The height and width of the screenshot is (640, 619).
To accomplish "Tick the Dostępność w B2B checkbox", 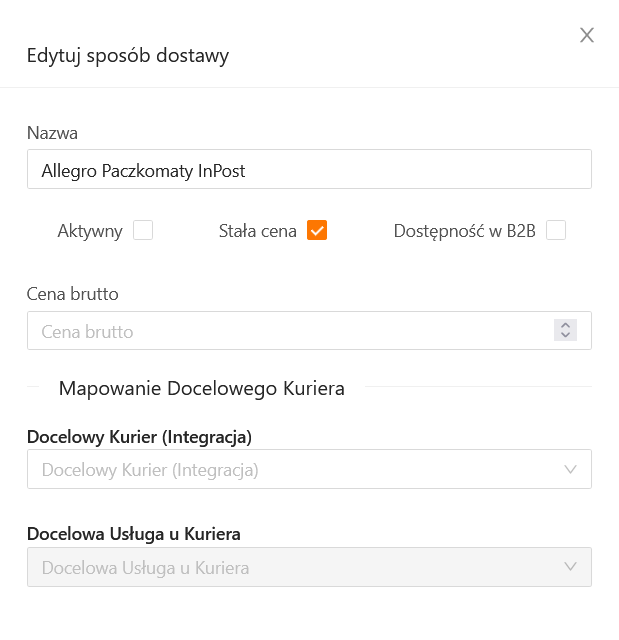I will (x=556, y=231).
